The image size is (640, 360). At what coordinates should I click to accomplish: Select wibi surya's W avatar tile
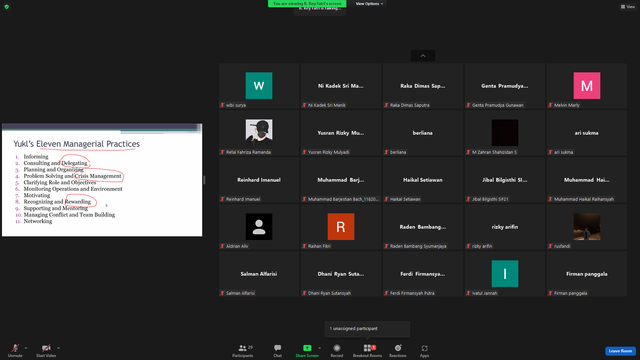259,86
